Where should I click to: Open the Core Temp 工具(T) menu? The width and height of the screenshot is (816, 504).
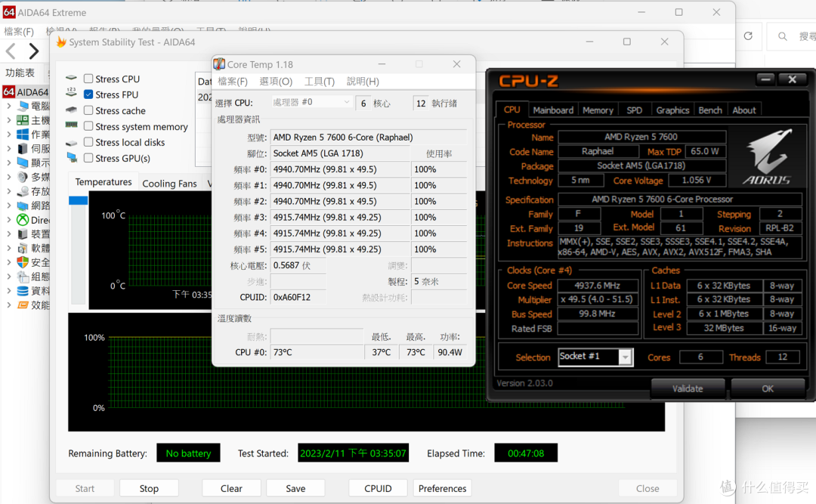point(320,81)
